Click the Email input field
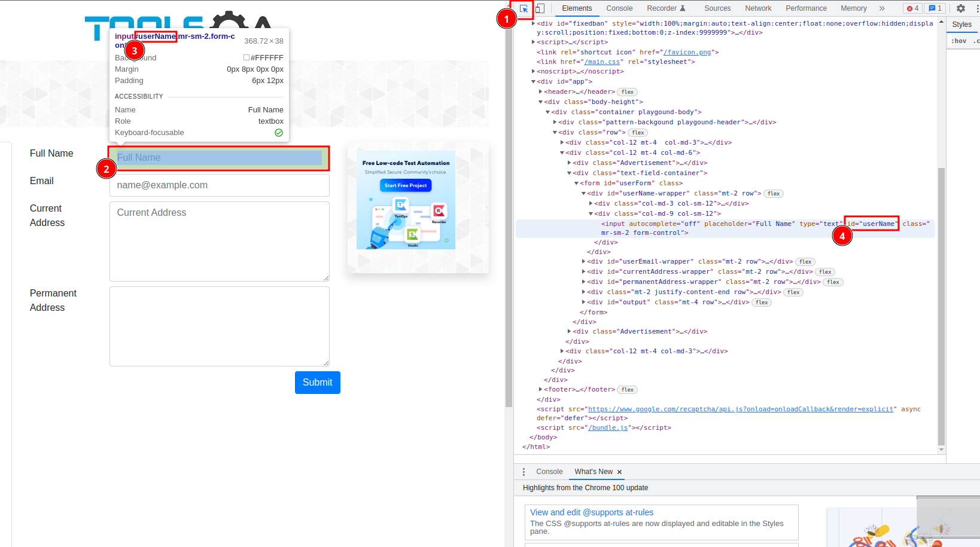Image resolution: width=980 pixels, height=547 pixels. pos(219,185)
